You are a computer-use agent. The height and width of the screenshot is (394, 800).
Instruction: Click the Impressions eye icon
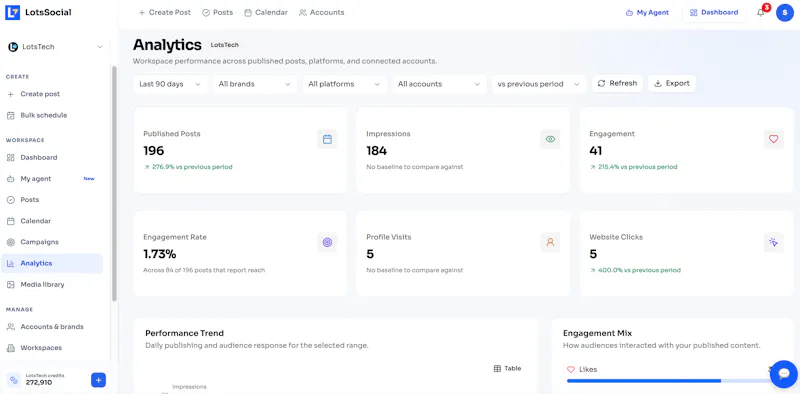(x=550, y=139)
